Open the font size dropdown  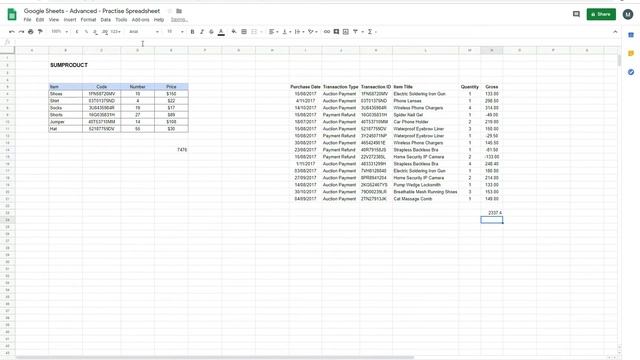[x=176, y=31]
